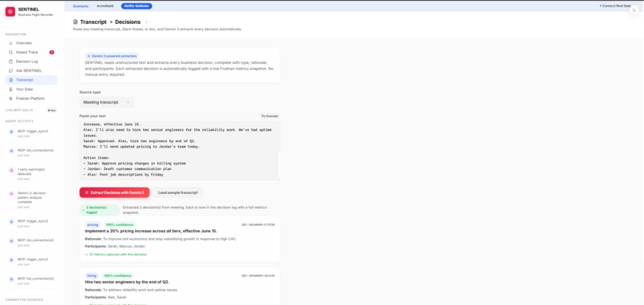Open Impact Trace via its magnifier icon
The width and height of the screenshot is (644, 305).
tap(10, 52)
